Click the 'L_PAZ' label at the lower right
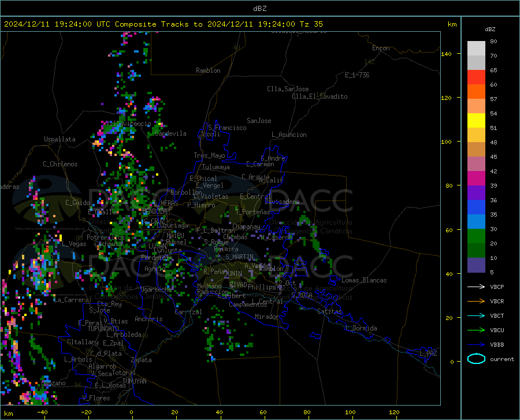The width and height of the screenshot is (520, 420). pyautogui.click(x=428, y=354)
